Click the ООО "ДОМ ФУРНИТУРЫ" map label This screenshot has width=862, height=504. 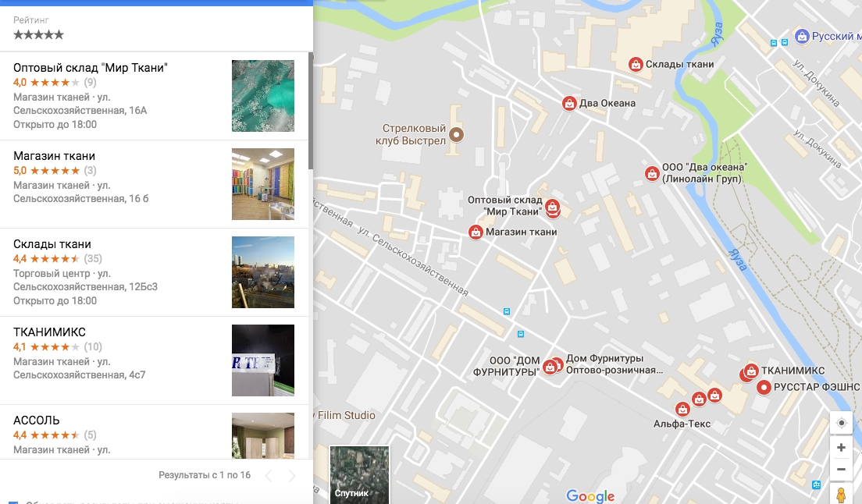point(507,366)
